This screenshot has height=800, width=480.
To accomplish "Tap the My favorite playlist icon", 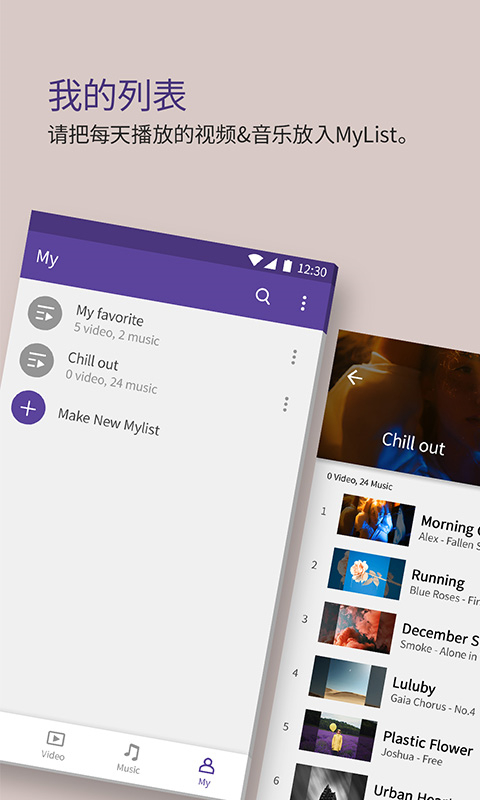I will 45,313.
